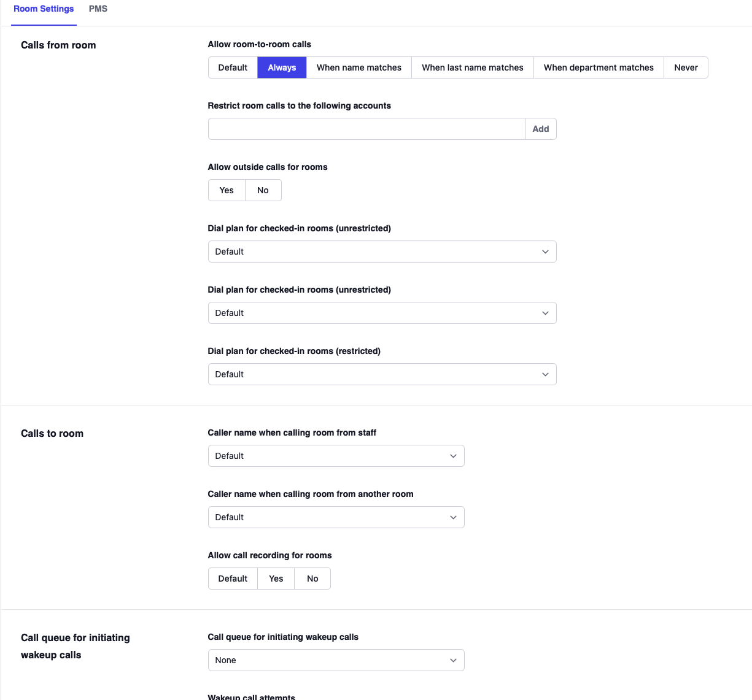Set call recording for rooms to Default
The height and width of the screenshot is (700, 752).
click(x=233, y=579)
